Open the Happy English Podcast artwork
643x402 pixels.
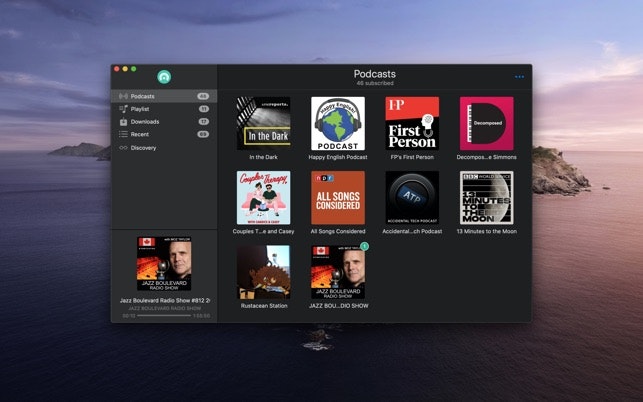click(338, 123)
